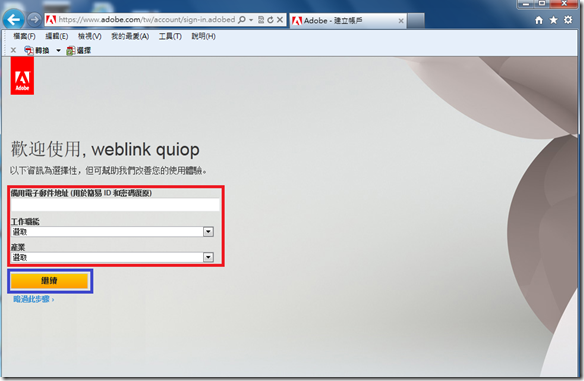This screenshot has width=584, height=381.
Task: Close the Adobe - 建立帳戶 tab
Action: click(x=401, y=21)
